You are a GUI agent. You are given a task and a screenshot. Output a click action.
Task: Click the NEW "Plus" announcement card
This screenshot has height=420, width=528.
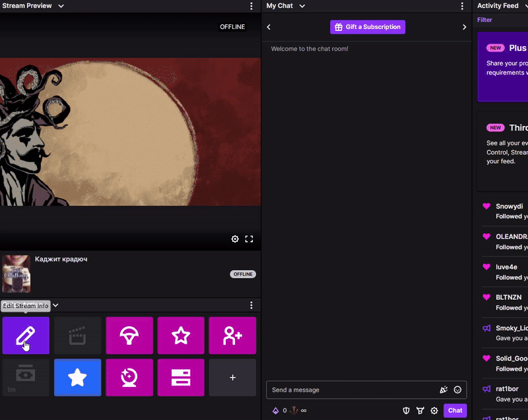point(503,67)
